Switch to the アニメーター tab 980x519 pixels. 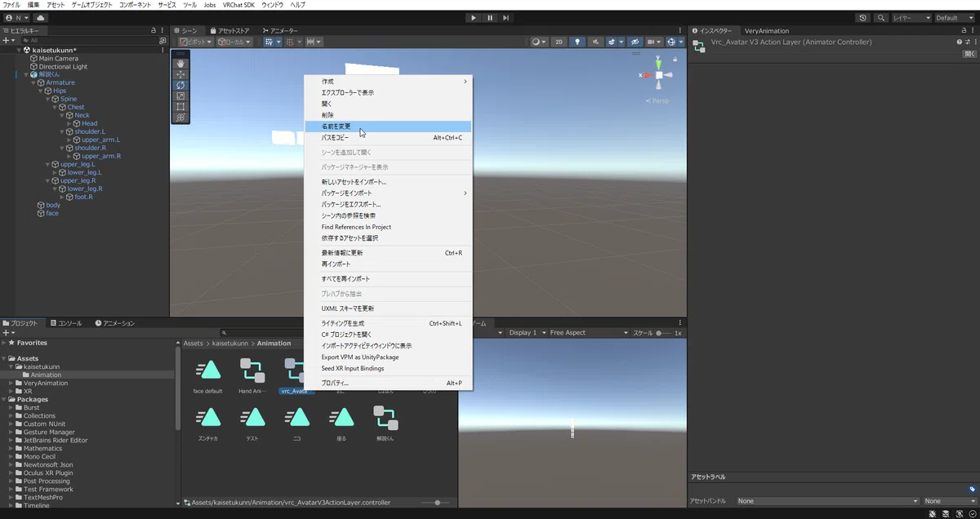(280, 30)
